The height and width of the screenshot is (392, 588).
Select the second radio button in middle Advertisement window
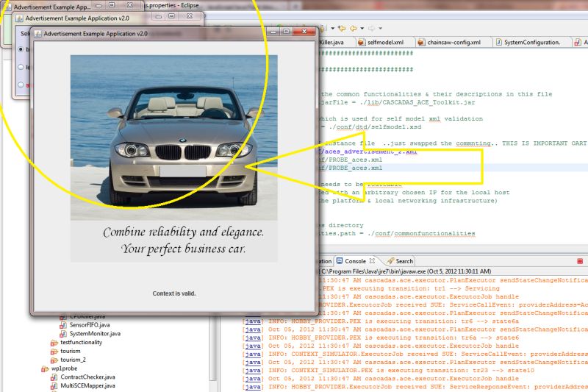pyautogui.click(x=21, y=67)
